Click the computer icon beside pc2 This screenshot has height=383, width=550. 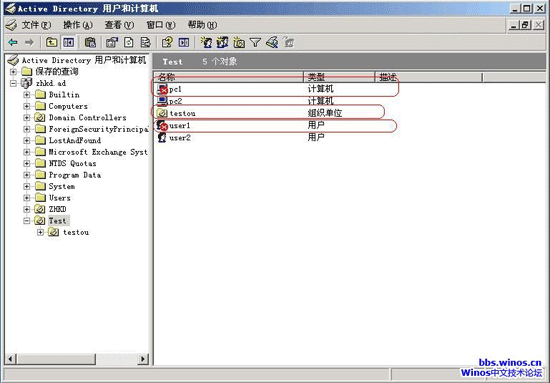(162, 101)
